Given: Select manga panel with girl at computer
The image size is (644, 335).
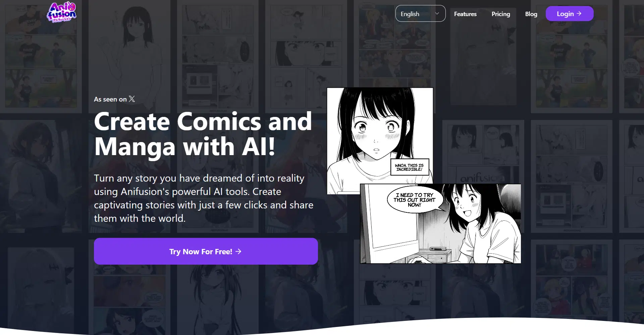Looking at the screenshot, I should coord(440,224).
